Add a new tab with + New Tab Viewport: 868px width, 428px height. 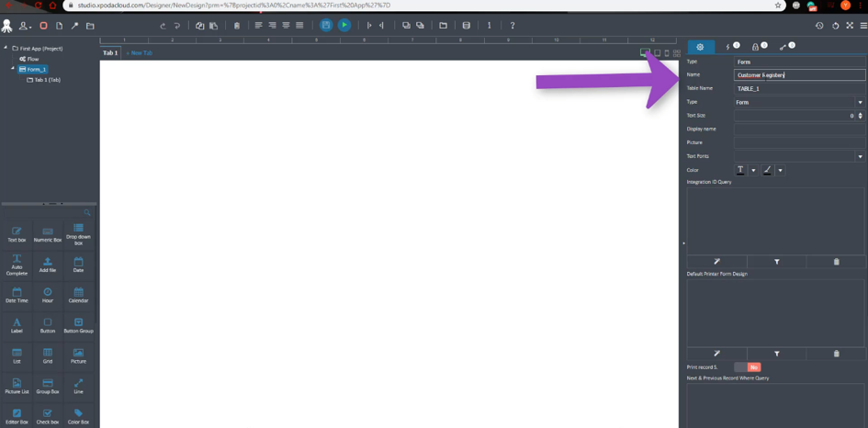139,53
